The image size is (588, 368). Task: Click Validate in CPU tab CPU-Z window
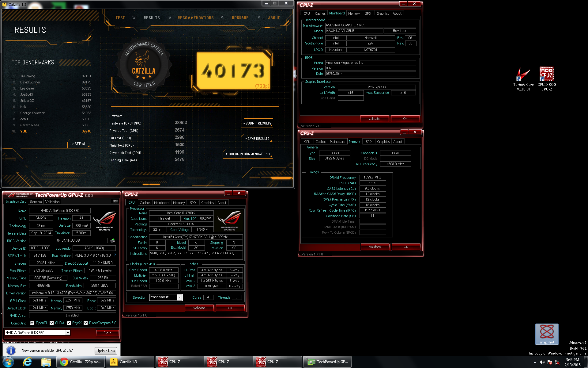[x=199, y=308]
